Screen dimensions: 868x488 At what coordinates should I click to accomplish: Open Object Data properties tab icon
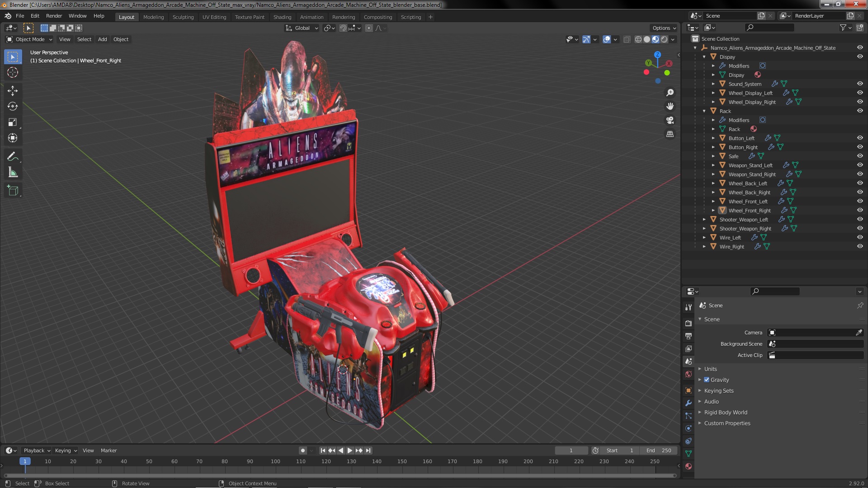689,454
